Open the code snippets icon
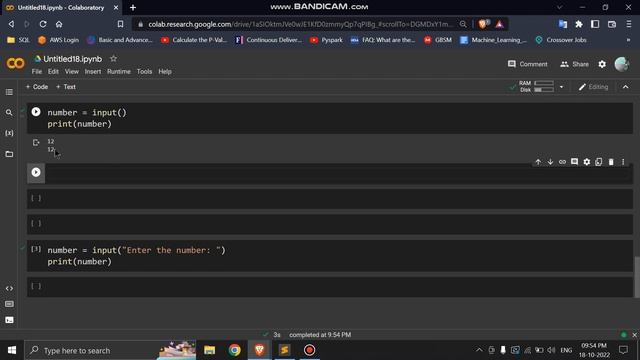 [x=9, y=288]
